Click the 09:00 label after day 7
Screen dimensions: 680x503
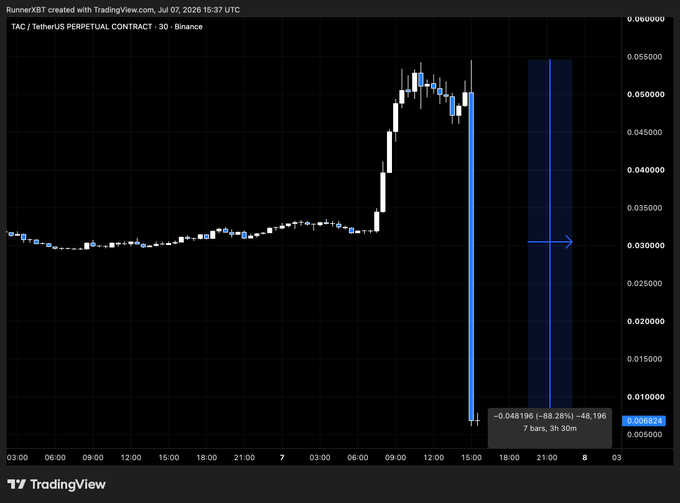tap(396, 457)
